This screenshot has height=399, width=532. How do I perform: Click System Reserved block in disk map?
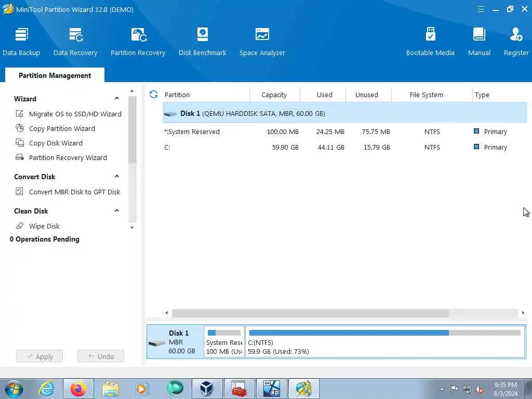point(224,341)
